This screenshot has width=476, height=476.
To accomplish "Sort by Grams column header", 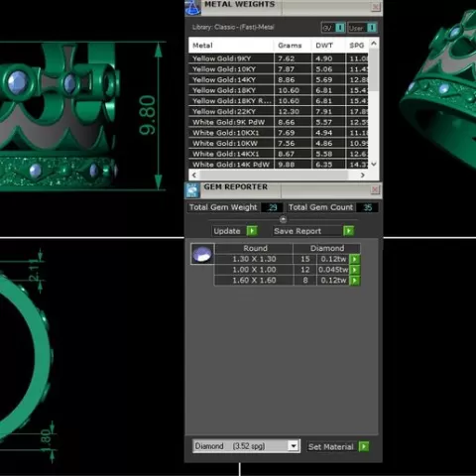I will pyautogui.click(x=293, y=46).
